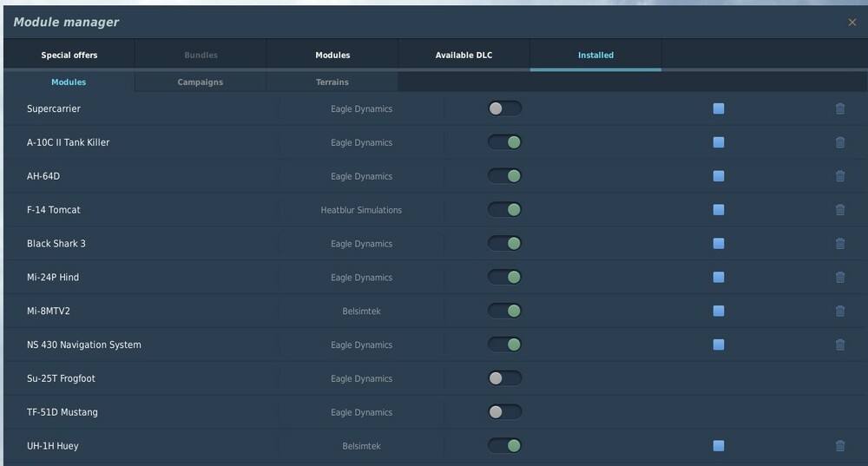Switch to the Bundles tab
This screenshot has height=466, width=868.
click(x=201, y=55)
